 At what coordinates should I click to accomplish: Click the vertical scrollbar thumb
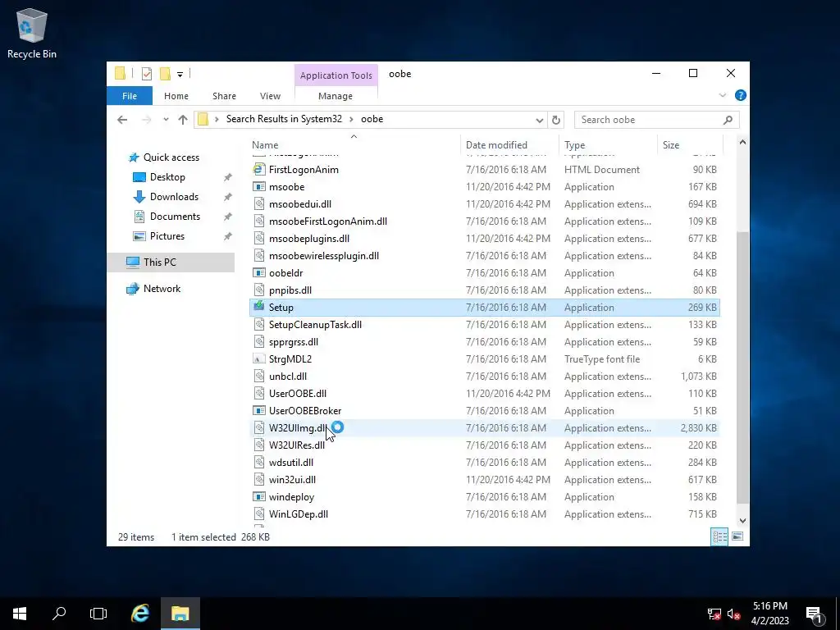pyautogui.click(x=742, y=367)
